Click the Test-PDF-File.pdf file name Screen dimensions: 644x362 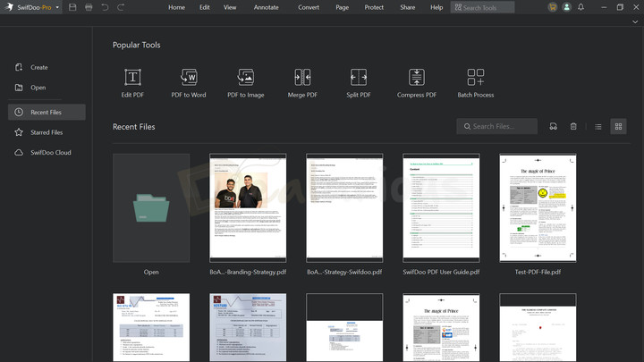pos(538,272)
